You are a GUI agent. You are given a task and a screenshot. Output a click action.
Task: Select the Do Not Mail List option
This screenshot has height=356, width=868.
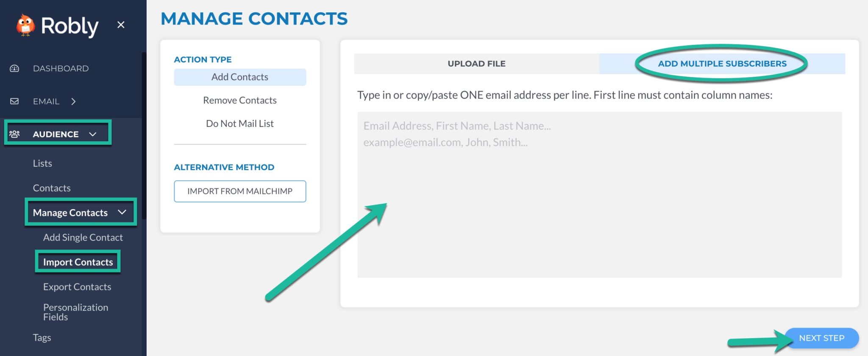tap(239, 123)
